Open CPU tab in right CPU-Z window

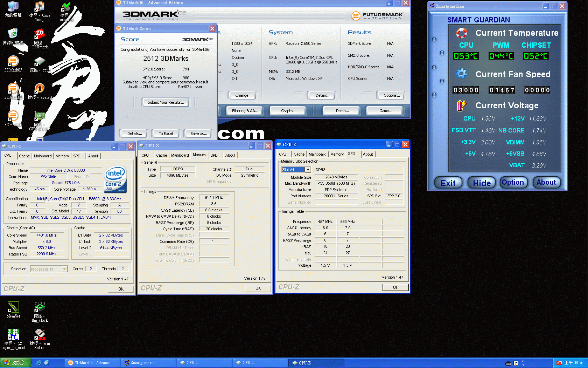click(x=283, y=154)
